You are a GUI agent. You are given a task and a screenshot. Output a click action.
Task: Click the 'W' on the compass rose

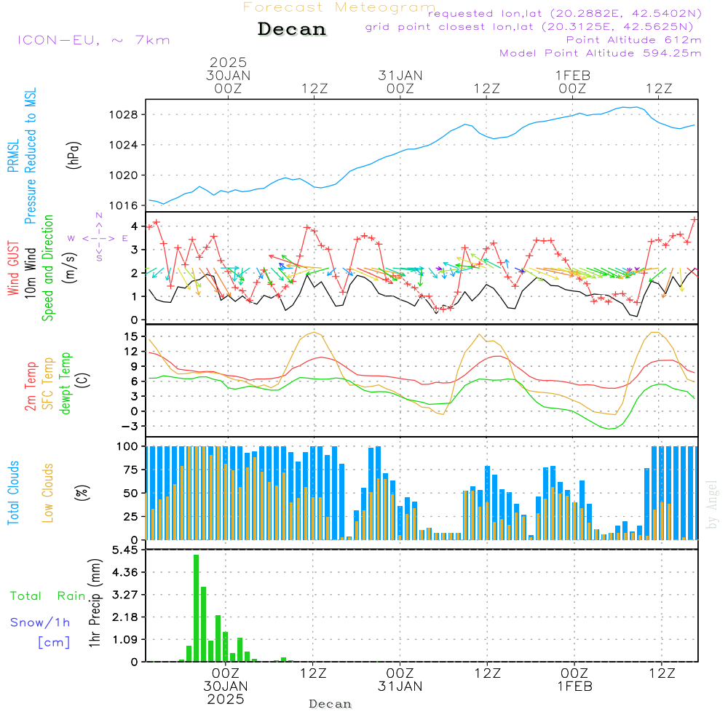71,239
